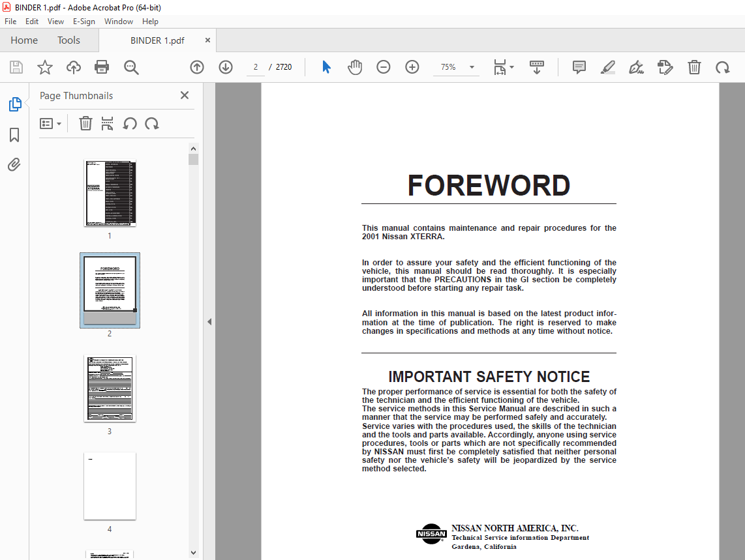This screenshot has width=745, height=560.
Task: Open the Bookmarks panel
Action: [x=14, y=135]
